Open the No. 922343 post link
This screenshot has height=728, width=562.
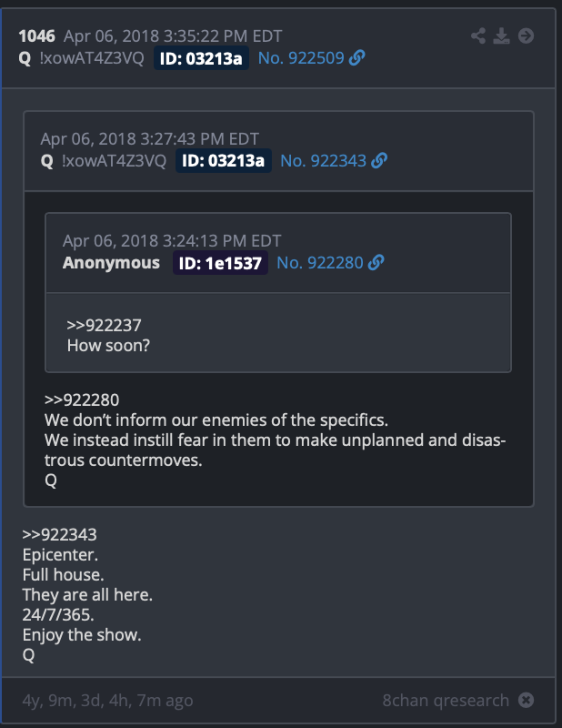[x=323, y=161]
